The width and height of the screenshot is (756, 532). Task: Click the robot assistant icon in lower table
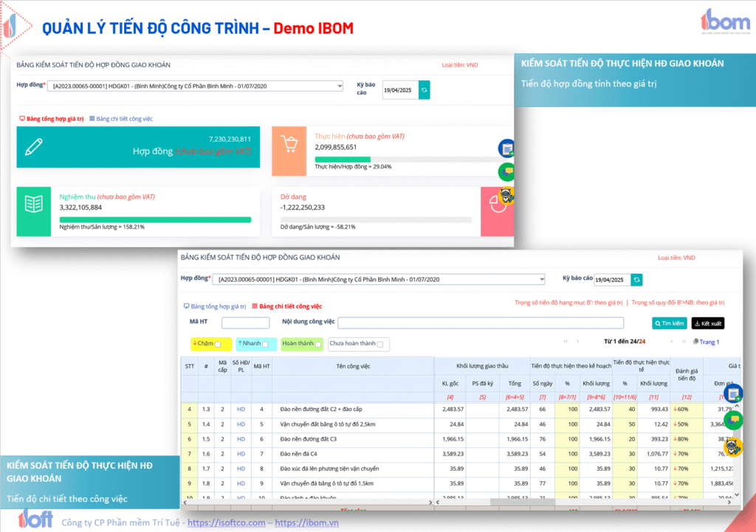[x=732, y=446]
